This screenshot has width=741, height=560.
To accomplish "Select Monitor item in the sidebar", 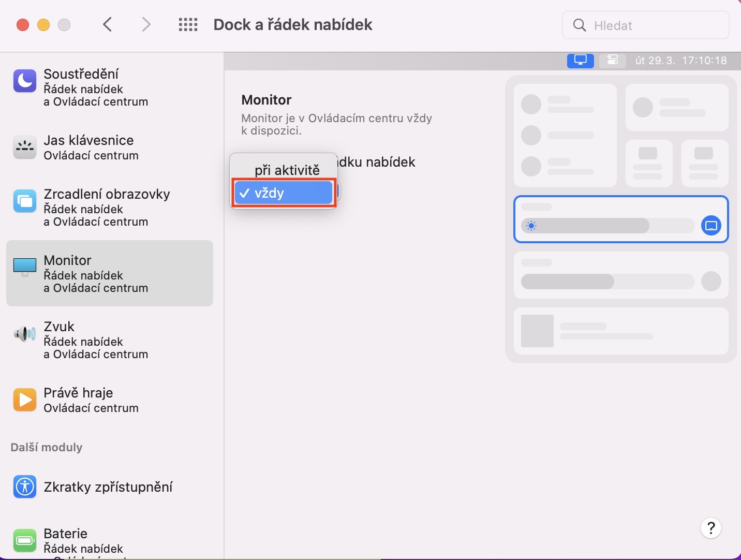I will tap(110, 273).
